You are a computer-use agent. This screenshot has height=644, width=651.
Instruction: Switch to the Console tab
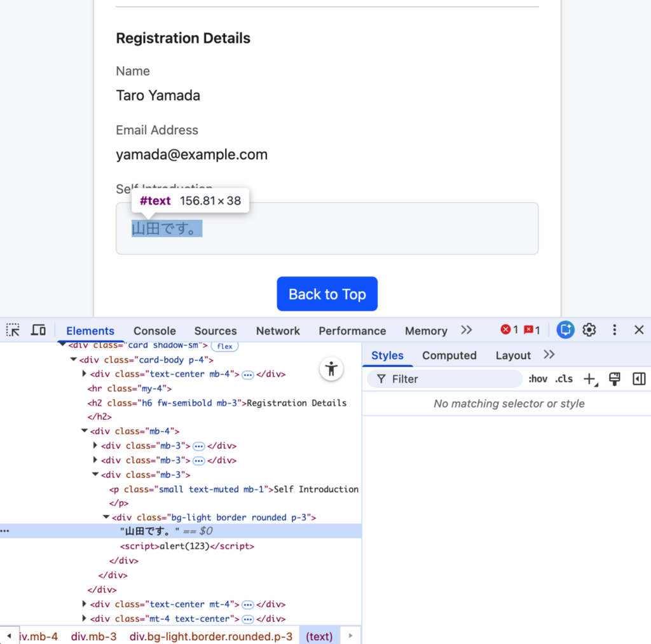(154, 331)
